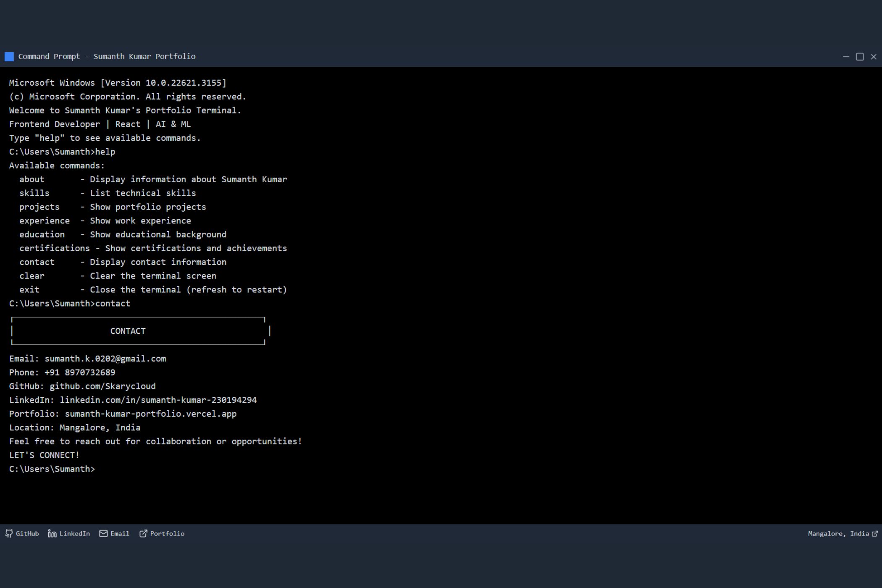Click the linkedin.com/in/sumanth-kumar-230194294 URL
Viewport: 882px width, 588px height.
[158, 400]
